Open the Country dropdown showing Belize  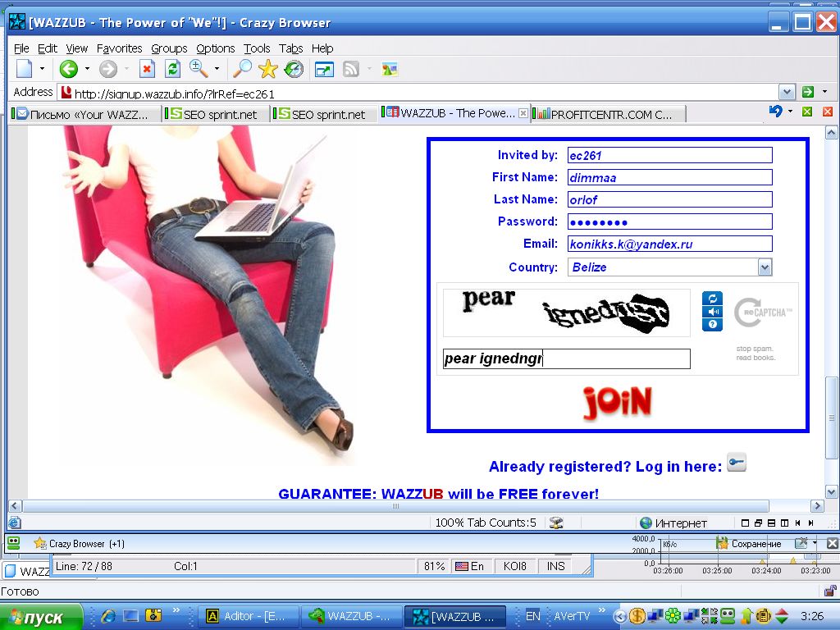(x=669, y=267)
